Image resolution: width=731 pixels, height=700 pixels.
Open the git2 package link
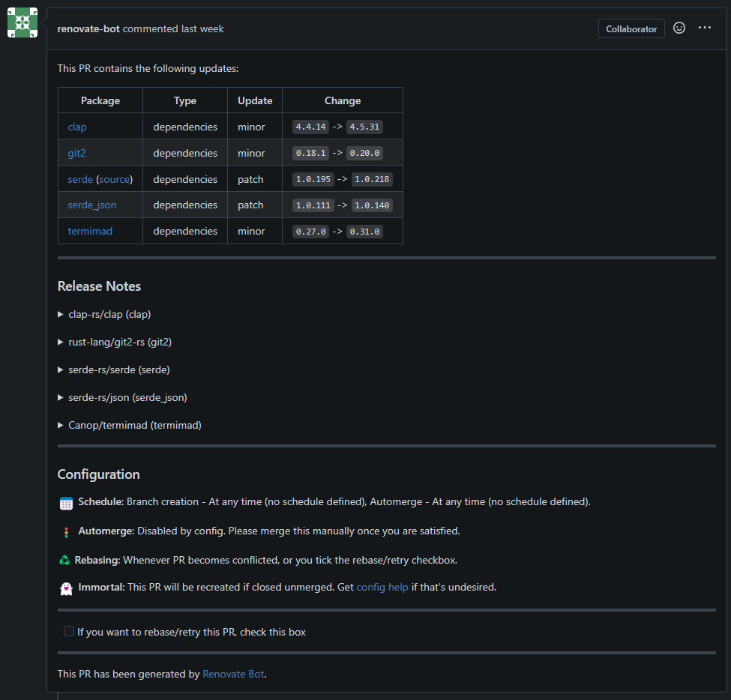pos(76,153)
